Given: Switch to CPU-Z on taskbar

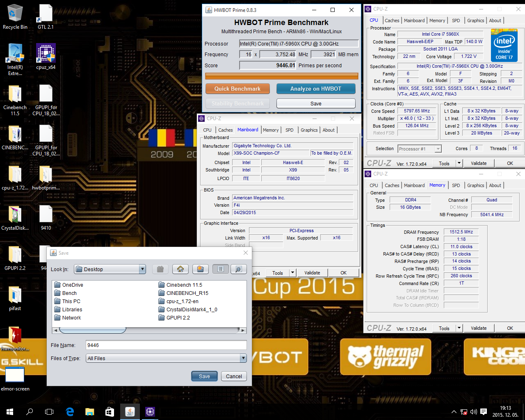Looking at the screenshot, I should 150,411.
